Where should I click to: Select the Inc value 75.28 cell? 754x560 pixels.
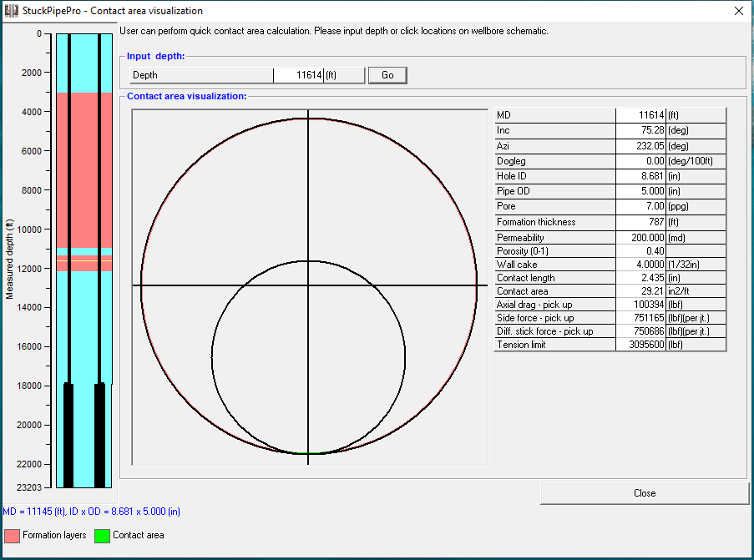(640, 130)
